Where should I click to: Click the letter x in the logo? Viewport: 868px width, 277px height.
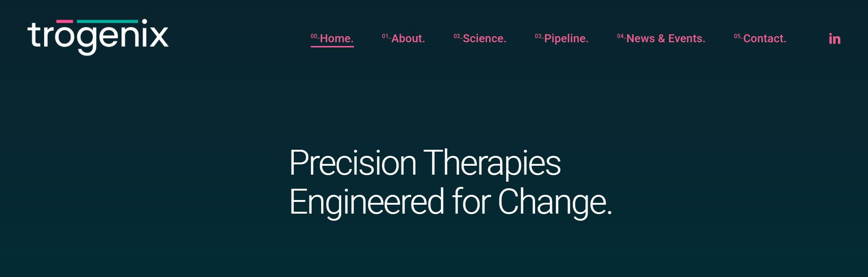point(159,37)
